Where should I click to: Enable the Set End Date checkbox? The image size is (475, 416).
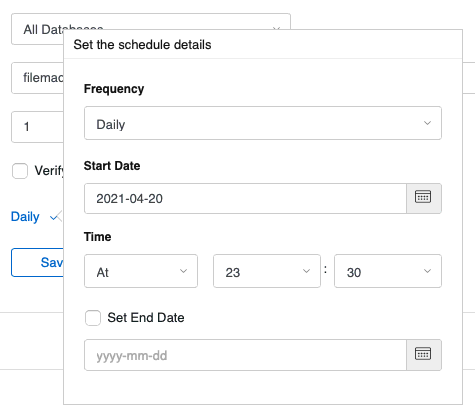(x=93, y=318)
